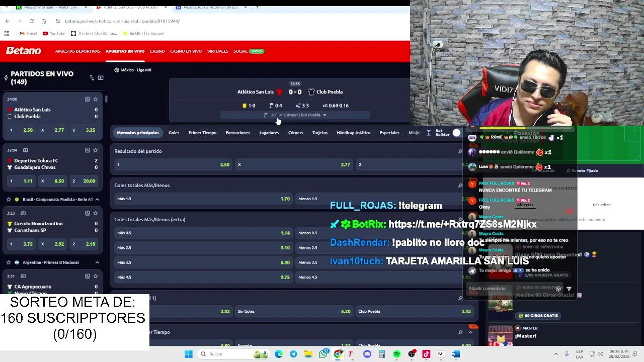The image size is (644, 362).
Task: Open stats icon for Atlético San Luis match card
Action: [x=88, y=99]
